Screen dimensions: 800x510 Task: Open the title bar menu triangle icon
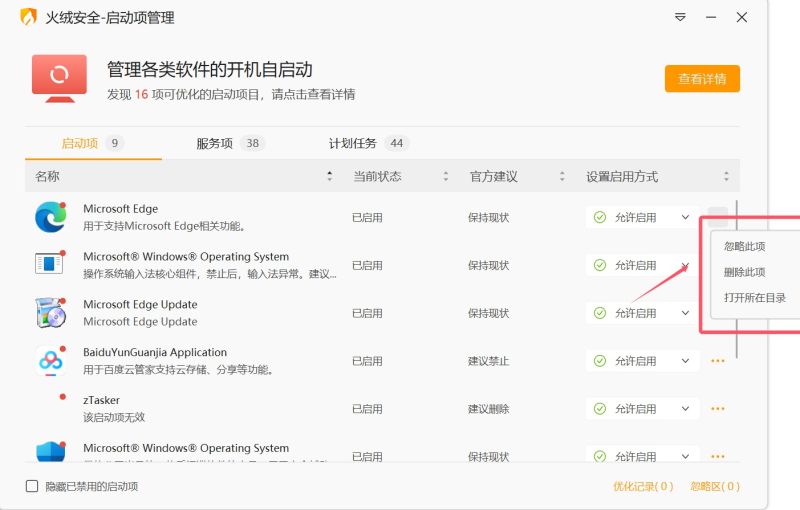click(680, 17)
